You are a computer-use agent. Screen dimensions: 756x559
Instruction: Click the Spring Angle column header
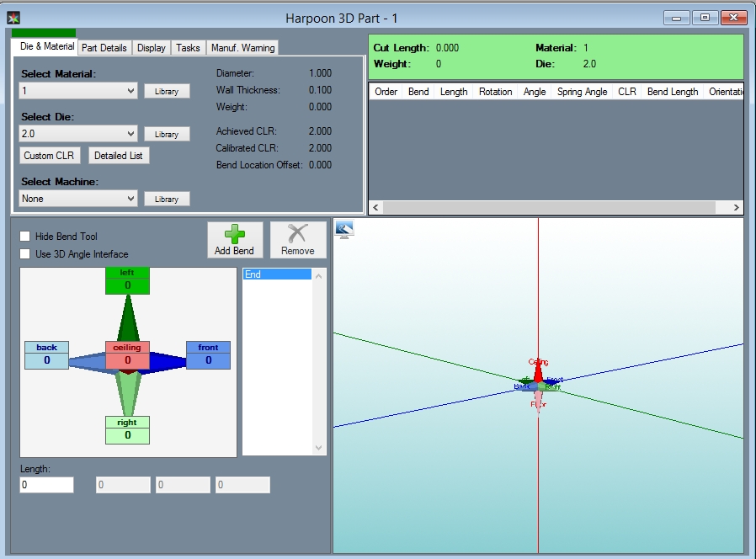582,92
